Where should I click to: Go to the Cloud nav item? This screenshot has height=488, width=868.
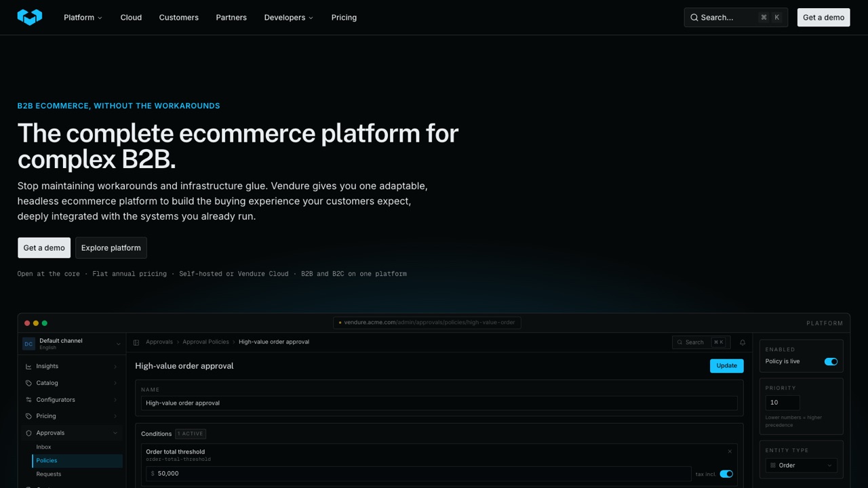coord(131,18)
